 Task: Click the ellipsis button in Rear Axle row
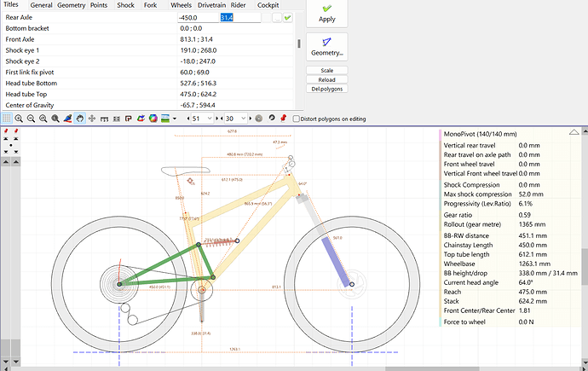pyautogui.click(x=277, y=18)
